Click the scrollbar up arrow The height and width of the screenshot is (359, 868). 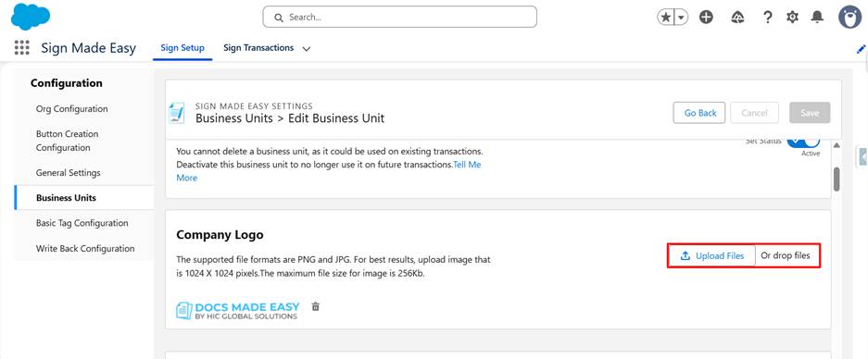837,145
